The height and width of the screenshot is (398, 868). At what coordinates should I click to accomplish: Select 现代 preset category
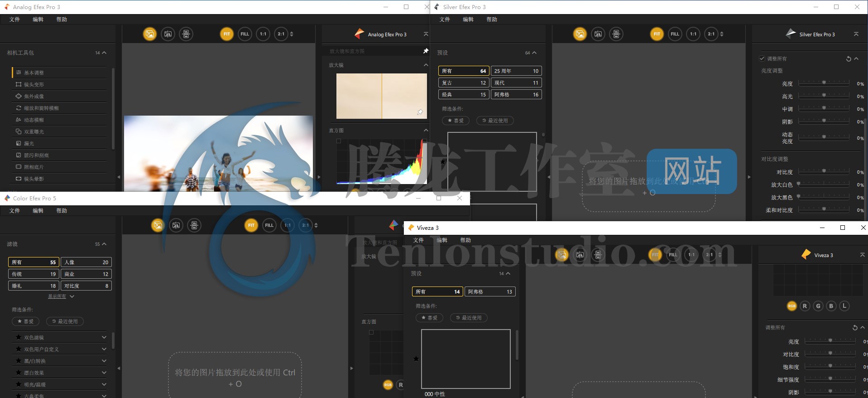click(x=516, y=83)
